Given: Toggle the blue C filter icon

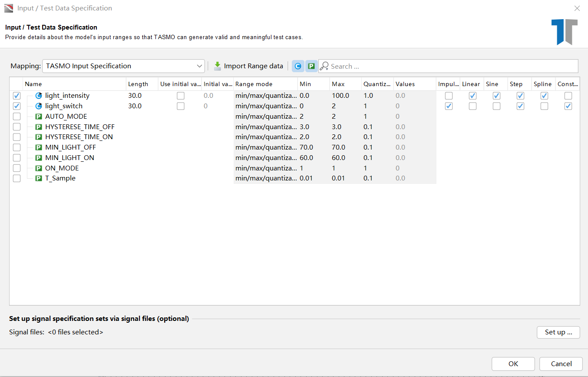Looking at the screenshot, I should 297,66.
